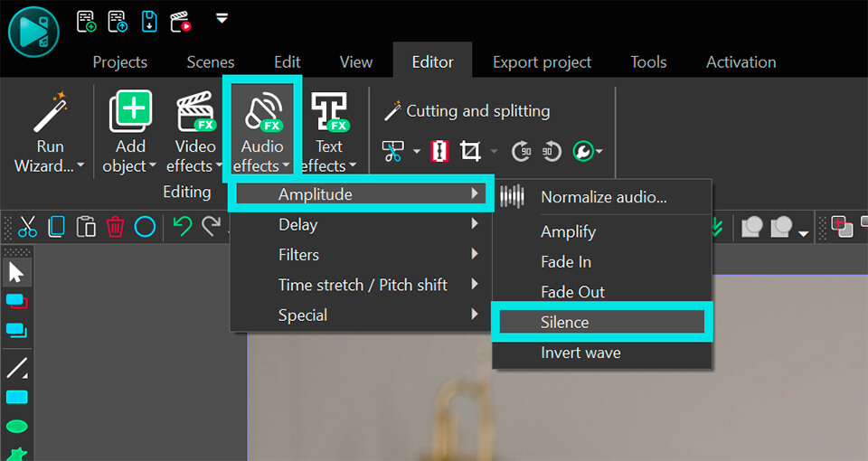Click the green double down-arrow icon
Image resolution: width=868 pixels, height=461 pixels.
pos(717,227)
